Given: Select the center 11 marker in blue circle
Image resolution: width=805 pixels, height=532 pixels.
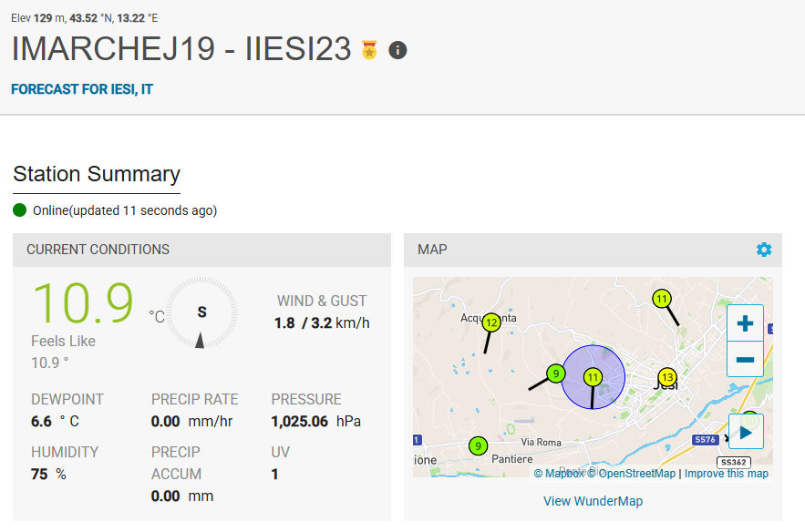Looking at the screenshot, I should tap(593, 376).
